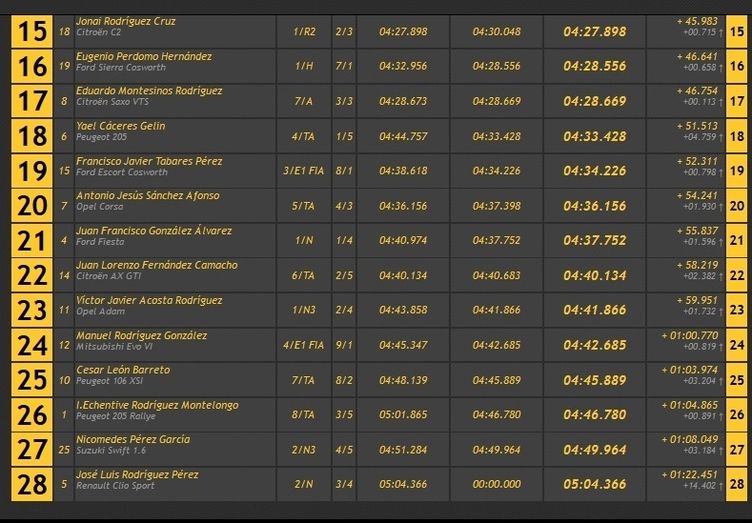Click the up arrow beside gap +04.759

click(722, 141)
